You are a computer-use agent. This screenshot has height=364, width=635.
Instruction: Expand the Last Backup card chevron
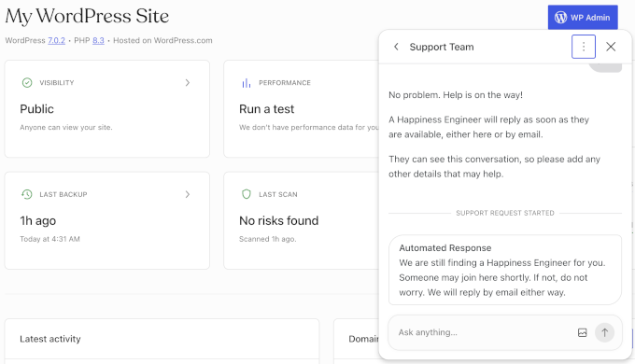pyautogui.click(x=188, y=194)
